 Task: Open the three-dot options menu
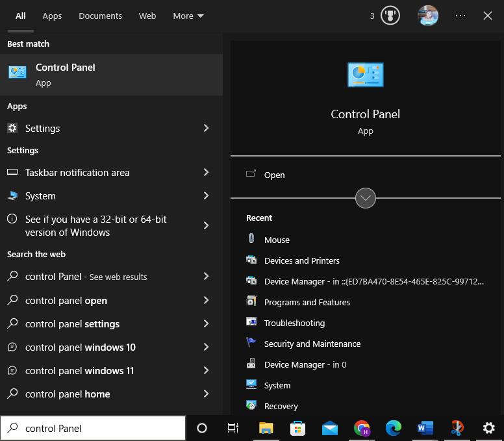(x=460, y=16)
